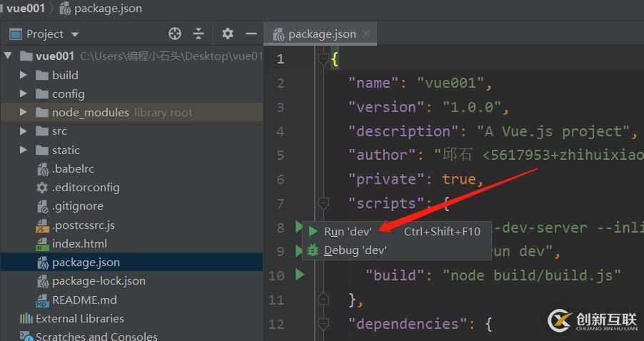Click the fold marker beside line 7 scripts
644x341 pixels.
click(x=323, y=203)
